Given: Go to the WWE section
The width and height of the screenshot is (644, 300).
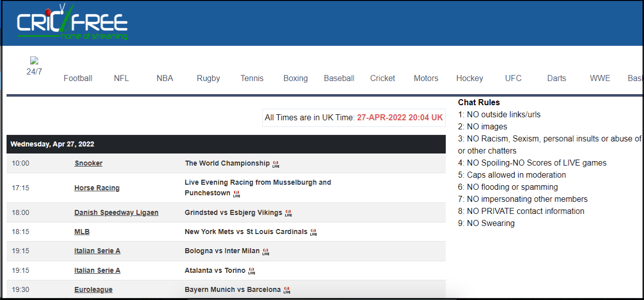Looking at the screenshot, I should pos(600,78).
